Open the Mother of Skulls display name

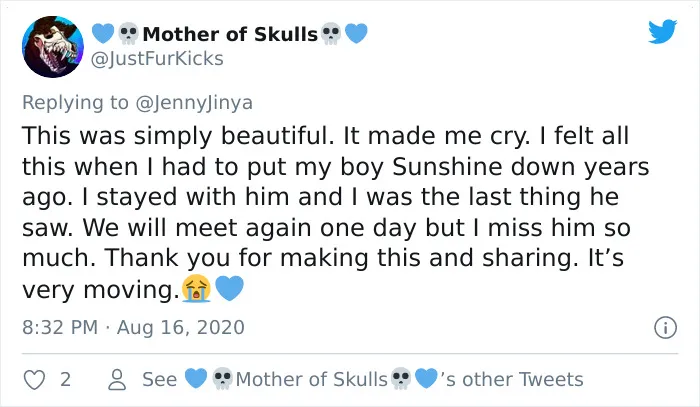point(230,34)
